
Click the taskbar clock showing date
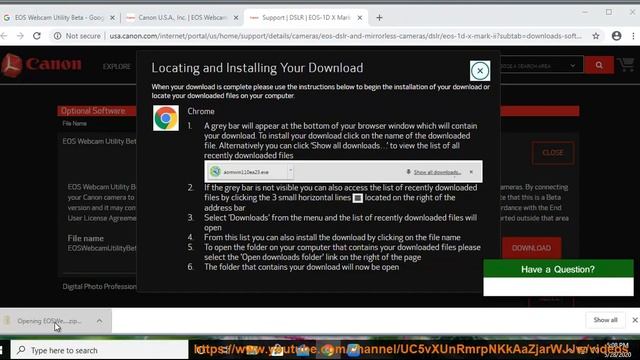click(x=617, y=350)
